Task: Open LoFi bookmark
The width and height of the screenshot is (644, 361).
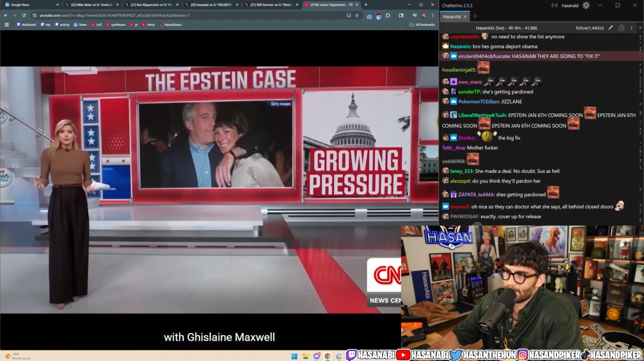Action: [96, 25]
